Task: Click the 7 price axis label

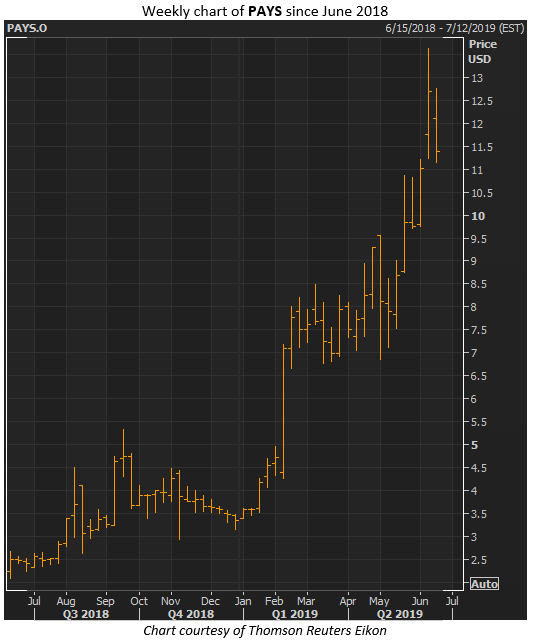Action: 474,353
